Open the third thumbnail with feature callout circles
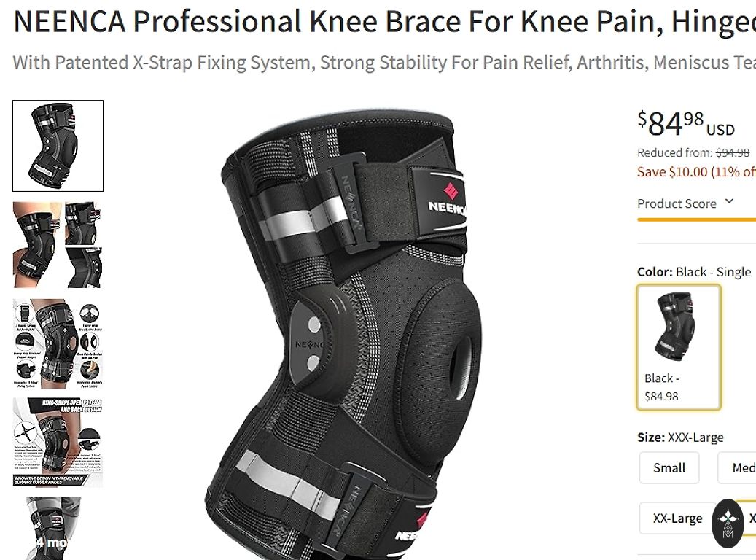 click(x=58, y=343)
